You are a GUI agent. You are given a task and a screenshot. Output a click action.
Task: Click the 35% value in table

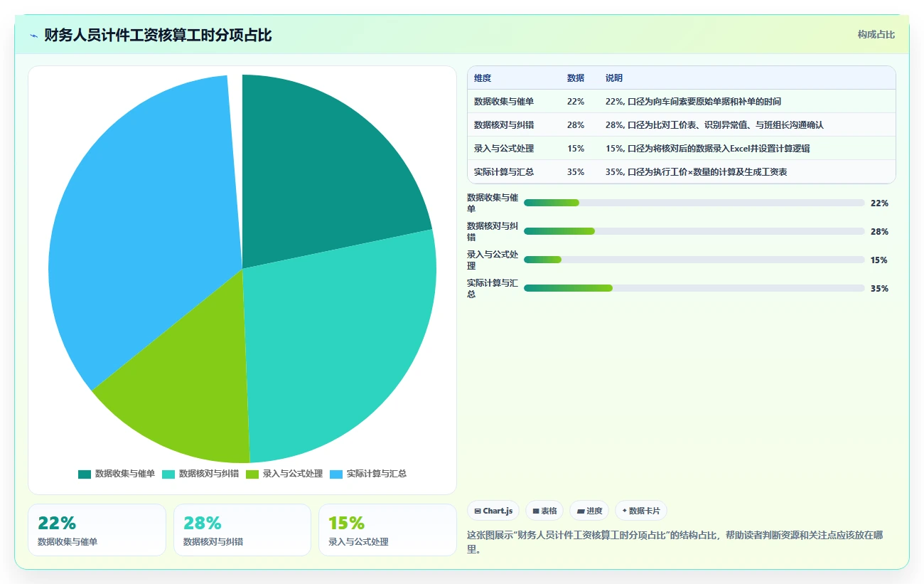576,172
